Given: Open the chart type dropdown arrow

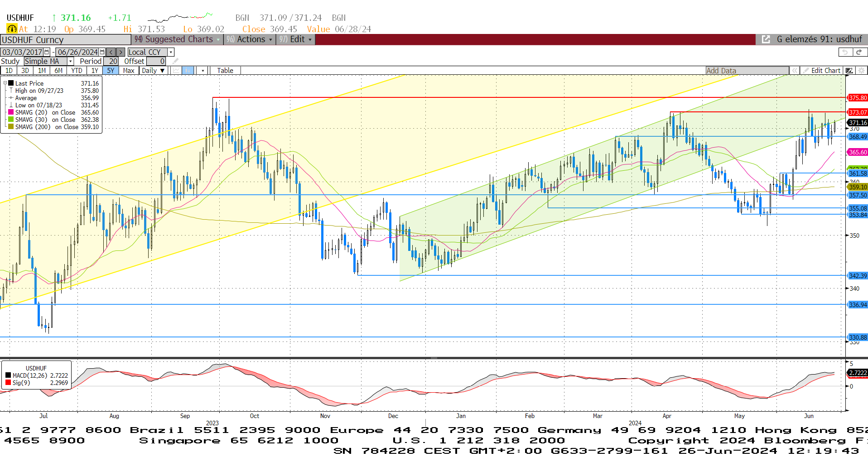Looking at the screenshot, I should (203, 70).
